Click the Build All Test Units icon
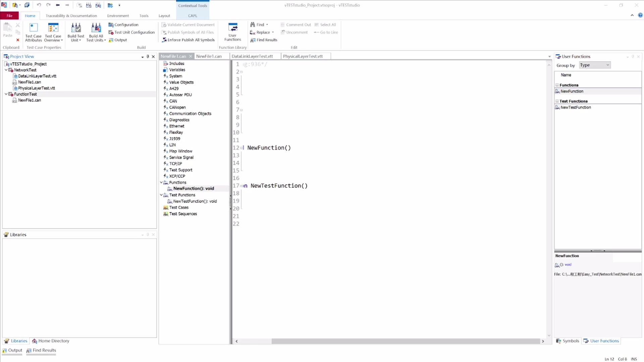This screenshot has width=644, height=362. (96, 32)
